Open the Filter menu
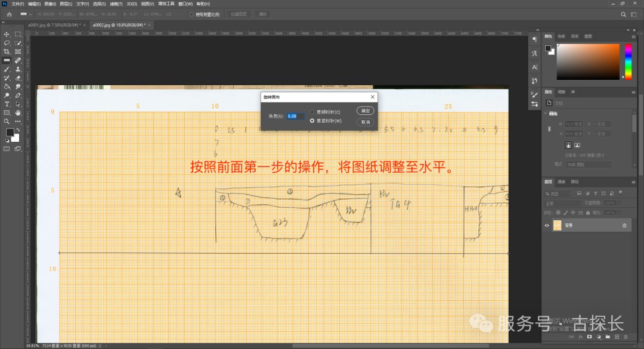This screenshot has height=349, width=644. [116, 4]
